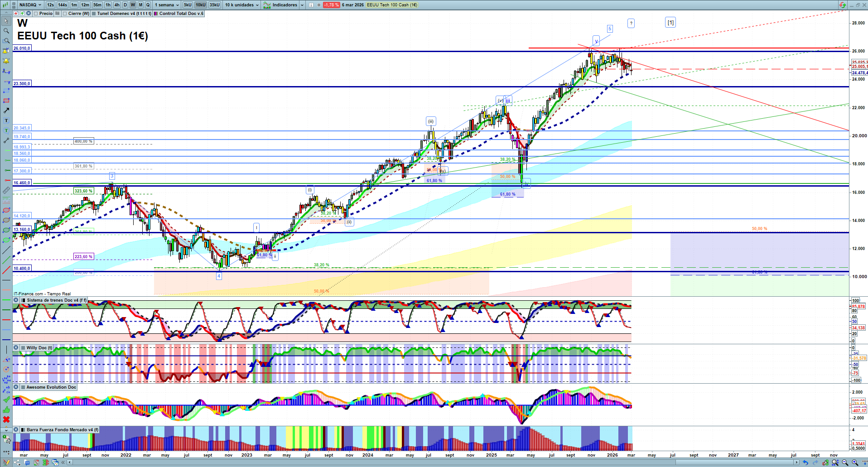The width and height of the screenshot is (868, 467).
Task: Open the share icon in bottom bar
Action: click(17, 462)
